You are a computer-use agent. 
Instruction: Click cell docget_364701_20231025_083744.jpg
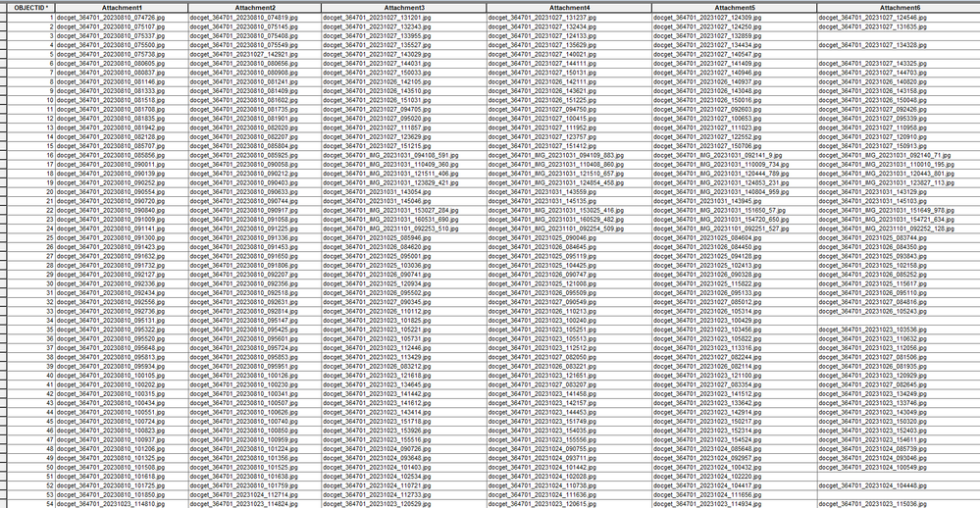(899, 238)
